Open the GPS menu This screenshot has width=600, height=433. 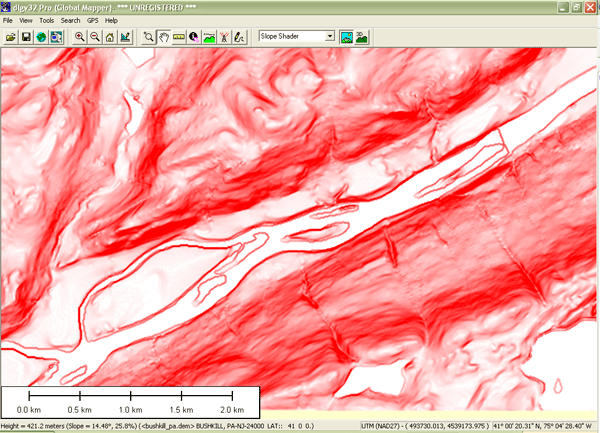coord(92,20)
